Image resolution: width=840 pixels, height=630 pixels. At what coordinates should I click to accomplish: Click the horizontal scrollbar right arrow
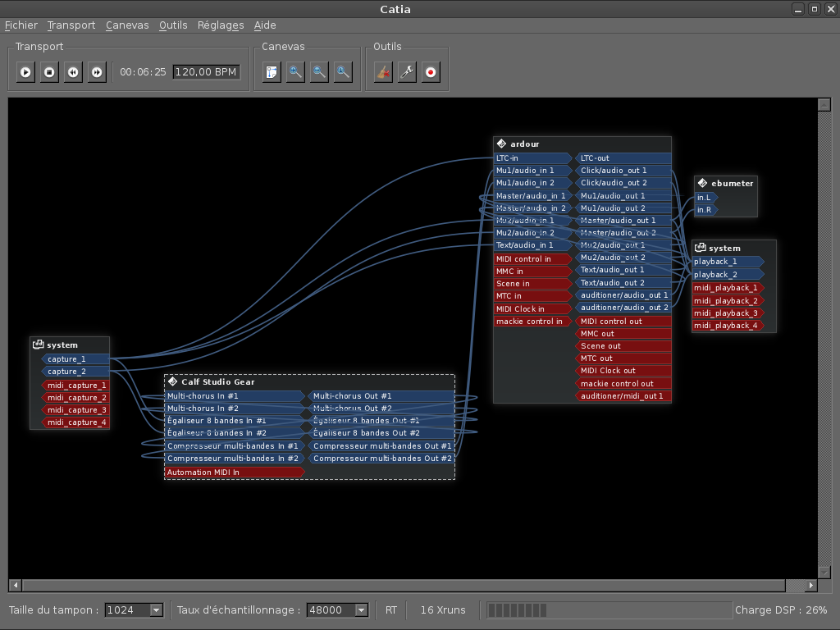coord(811,586)
